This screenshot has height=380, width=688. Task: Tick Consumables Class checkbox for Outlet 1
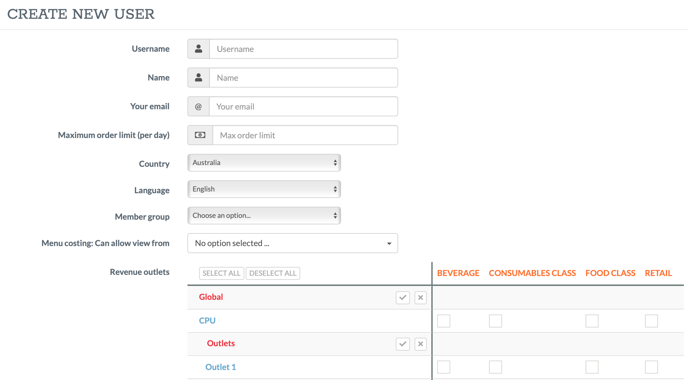point(495,367)
